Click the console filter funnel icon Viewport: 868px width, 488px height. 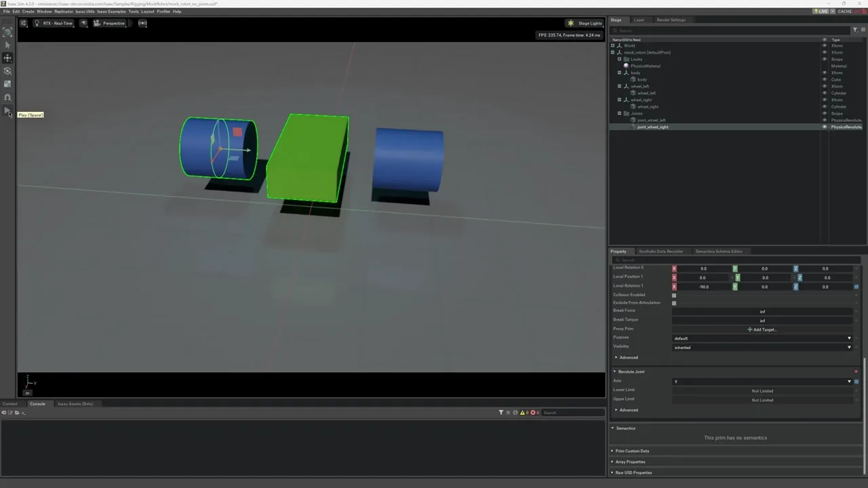[501, 412]
